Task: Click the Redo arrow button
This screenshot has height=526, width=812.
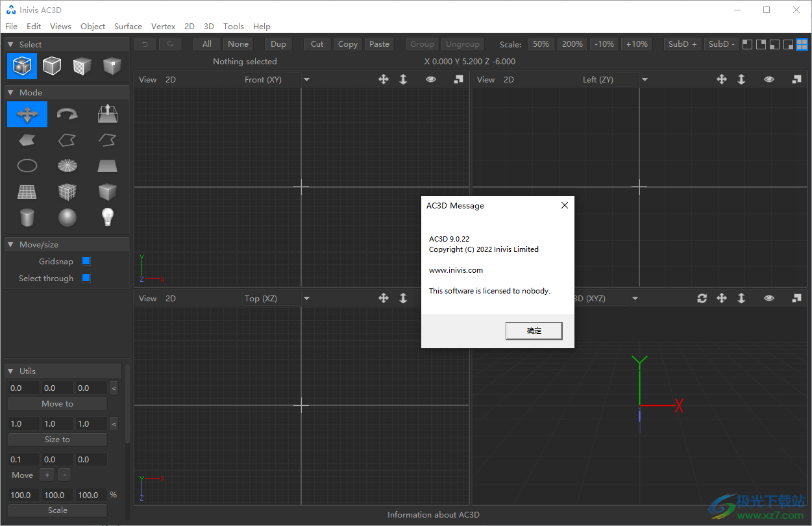Action: (x=170, y=44)
